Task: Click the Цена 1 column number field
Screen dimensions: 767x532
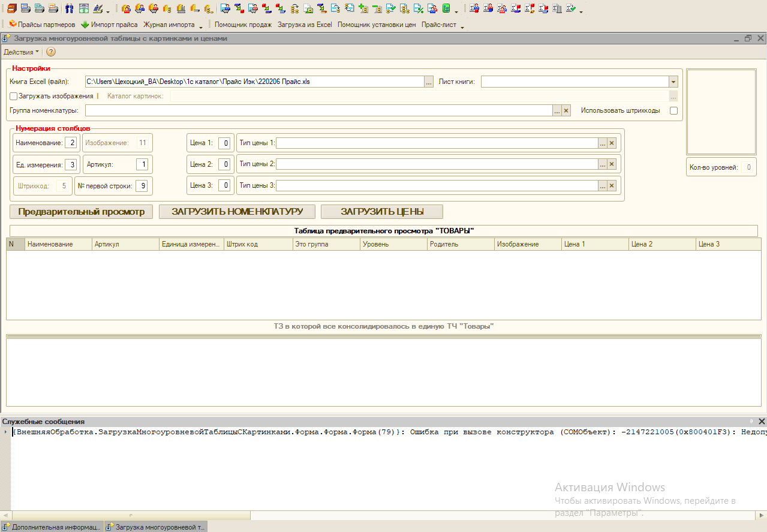Action: click(x=224, y=143)
